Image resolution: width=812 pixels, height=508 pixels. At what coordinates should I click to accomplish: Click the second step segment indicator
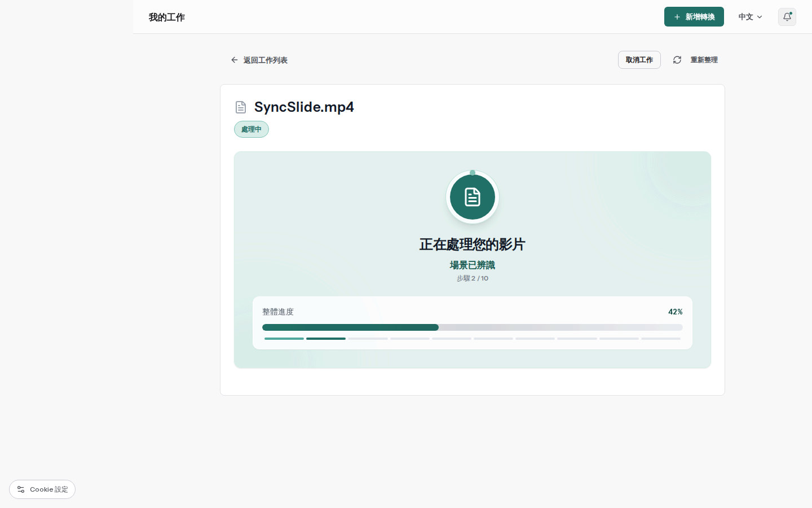pyautogui.click(x=326, y=339)
